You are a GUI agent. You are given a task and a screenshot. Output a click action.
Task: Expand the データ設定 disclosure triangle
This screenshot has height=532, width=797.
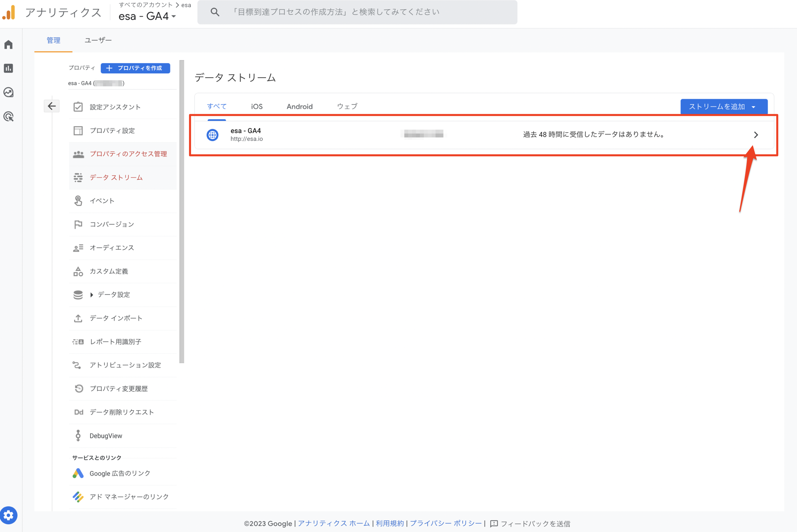point(91,295)
